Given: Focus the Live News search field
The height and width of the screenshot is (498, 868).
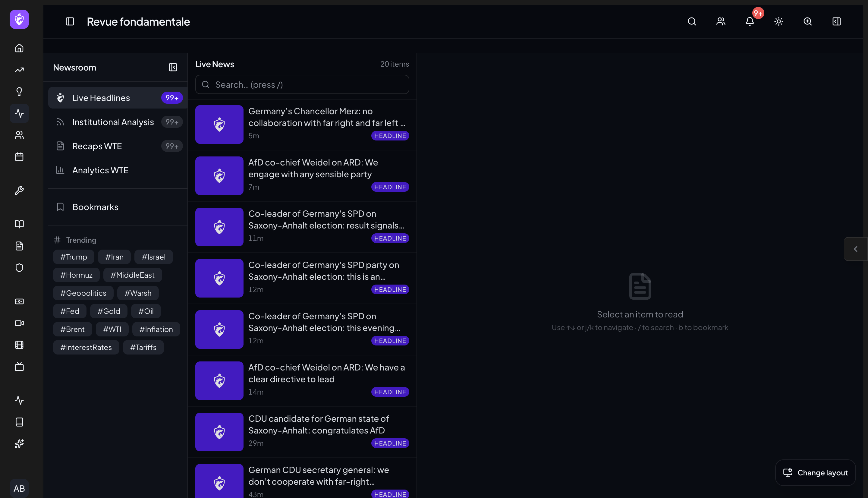Looking at the screenshot, I should point(302,84).
